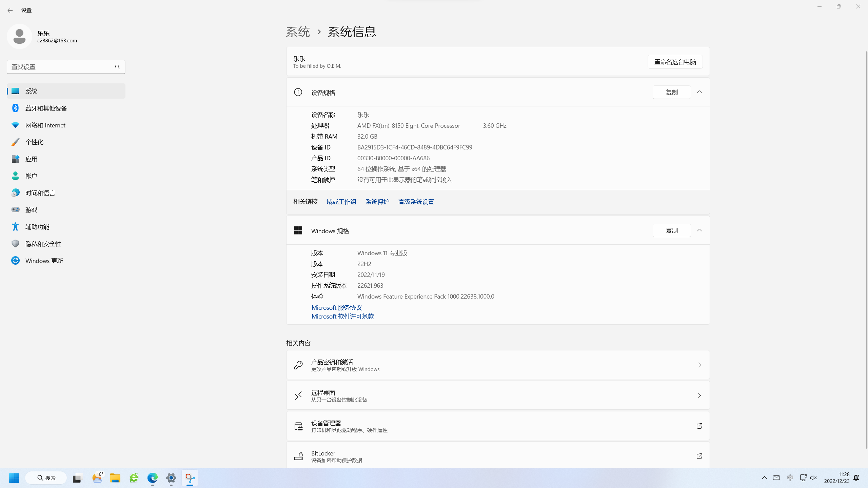This screenshot has height=488, width=868.
Task: Click the Windows logo beside Windows 规格
Action: (298, 230)
